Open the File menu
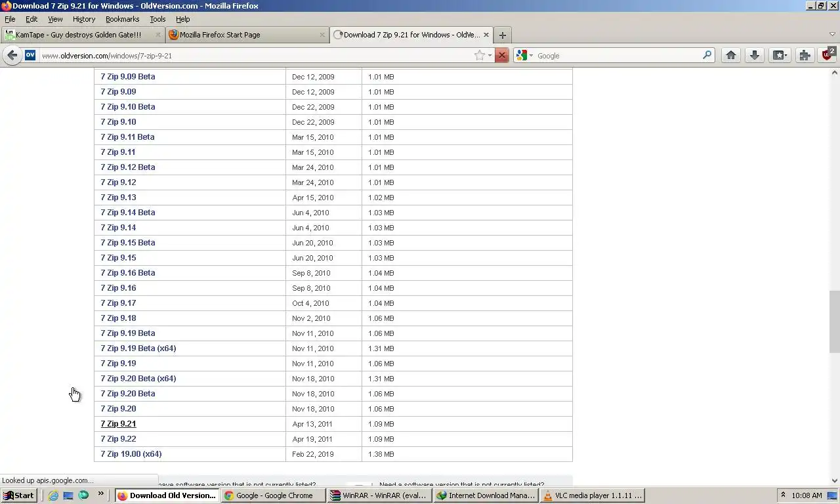 (x=10, y=19)
